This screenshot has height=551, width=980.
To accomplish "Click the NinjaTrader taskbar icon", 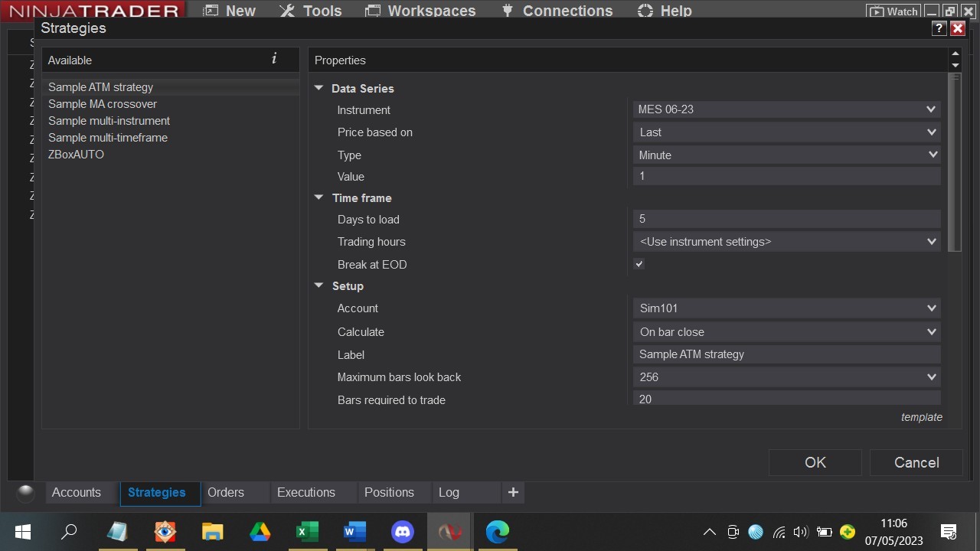I will pyautogui.click(x=449, y=532).
